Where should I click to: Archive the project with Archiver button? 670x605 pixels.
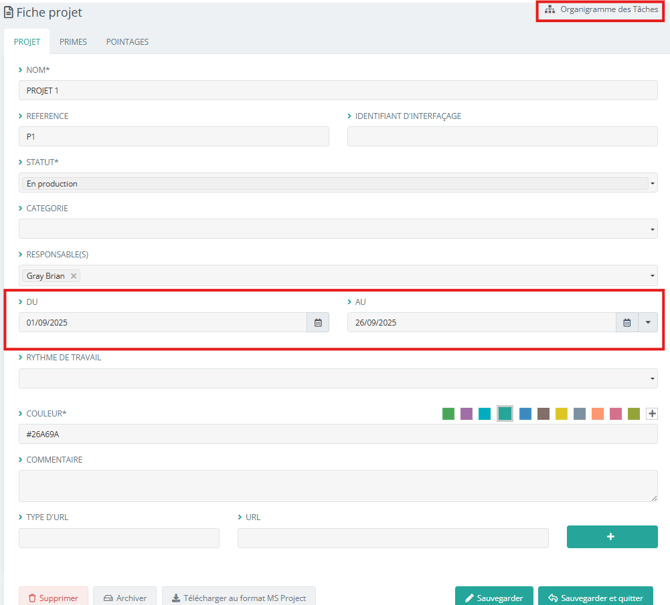[x=125, y=598]
